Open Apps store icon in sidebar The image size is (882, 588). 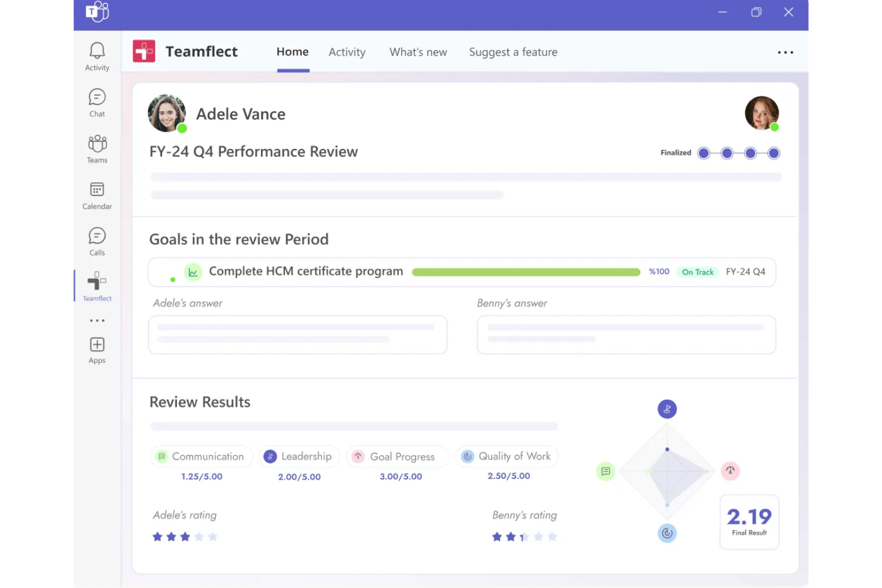97,350
